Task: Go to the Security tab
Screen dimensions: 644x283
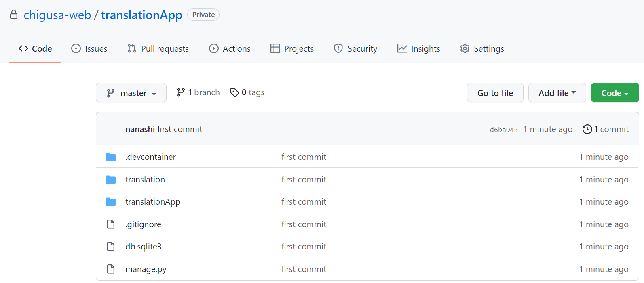Action: coord(356,48)
